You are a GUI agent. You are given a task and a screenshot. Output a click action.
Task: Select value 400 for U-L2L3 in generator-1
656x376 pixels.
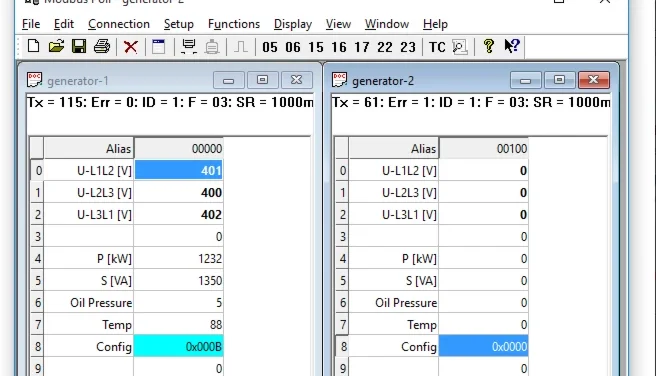[x=179, y=192]
